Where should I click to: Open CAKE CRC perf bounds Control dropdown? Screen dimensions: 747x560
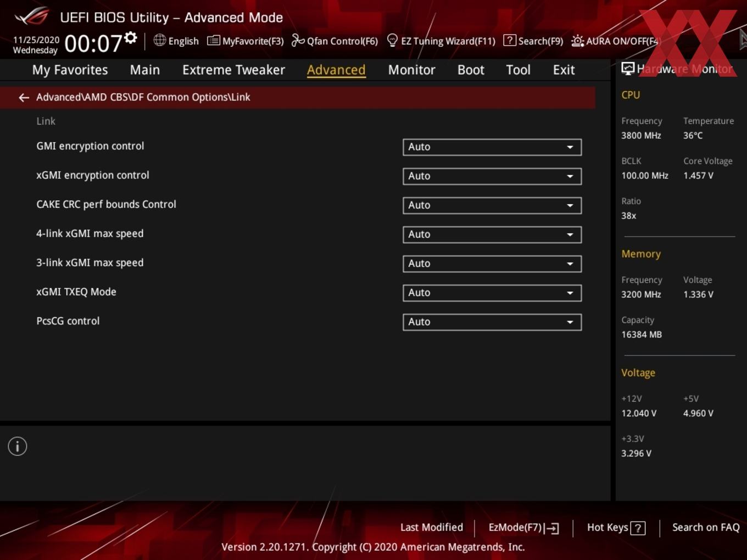492,205
